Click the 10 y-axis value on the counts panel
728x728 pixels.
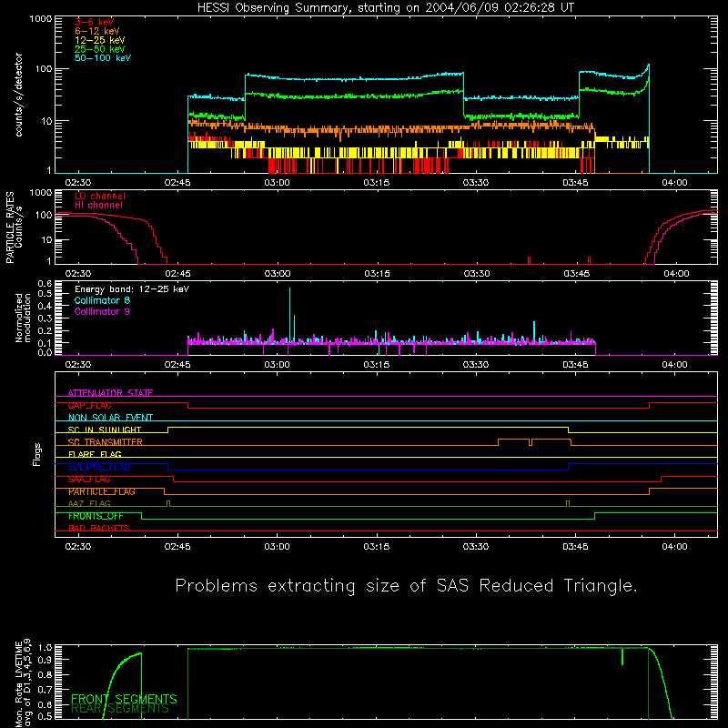pyautogui.click(x=46, y=121)
